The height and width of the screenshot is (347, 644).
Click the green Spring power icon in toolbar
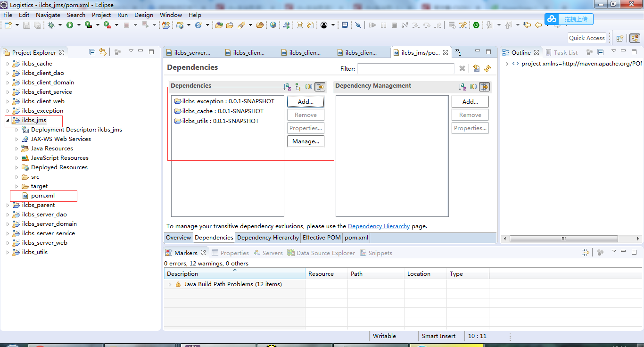pyautogui.click(x=476, y=25)
